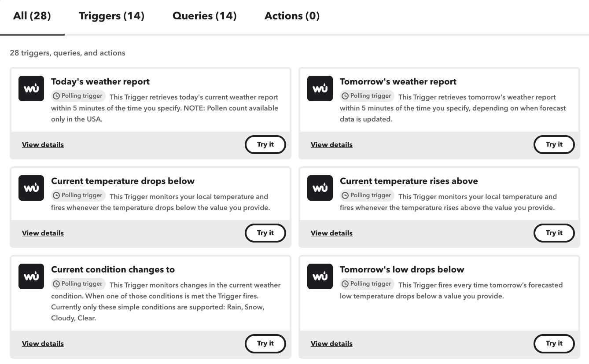The image size is (589, 364).
Task: Click Weather Underground icon beside Today's weather report
Action: click(x=31, y=88)
